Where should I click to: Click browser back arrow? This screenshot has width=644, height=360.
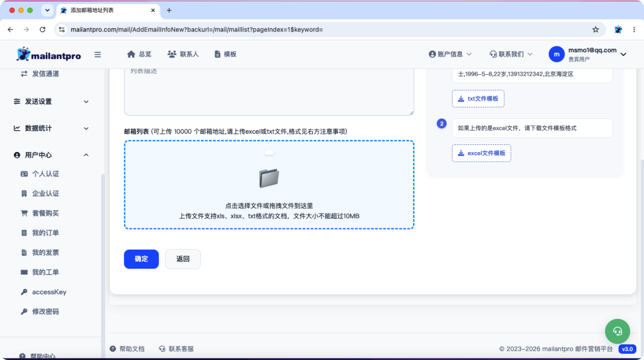[x=11, y=29]
